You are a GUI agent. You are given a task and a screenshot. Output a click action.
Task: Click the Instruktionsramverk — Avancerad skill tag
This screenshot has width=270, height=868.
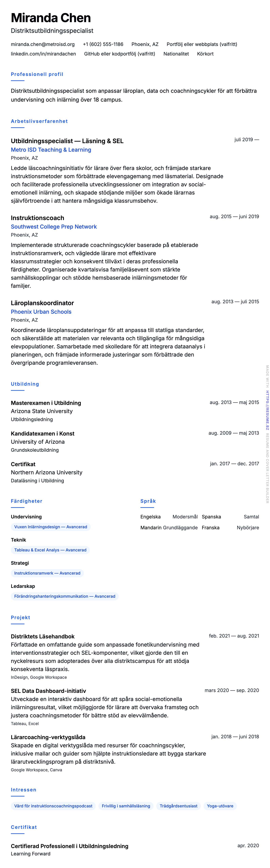click(x=47, y=573)
